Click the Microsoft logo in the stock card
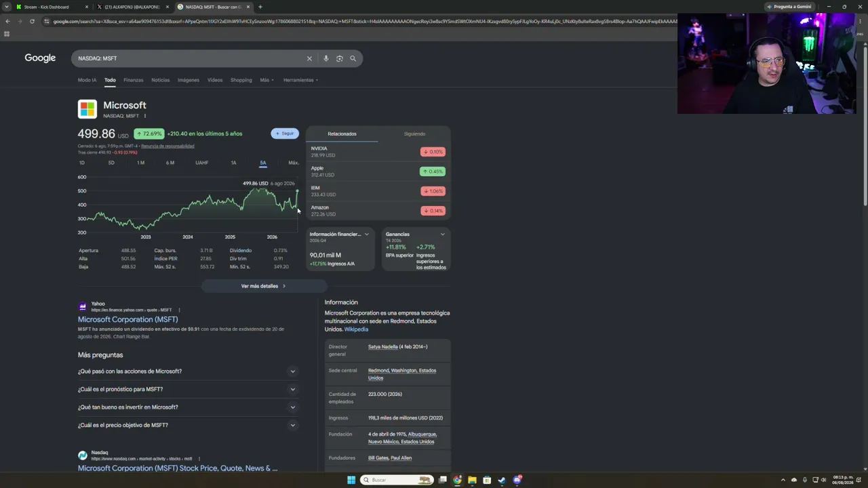The image size is (868, 488). [x=87, y=109]
